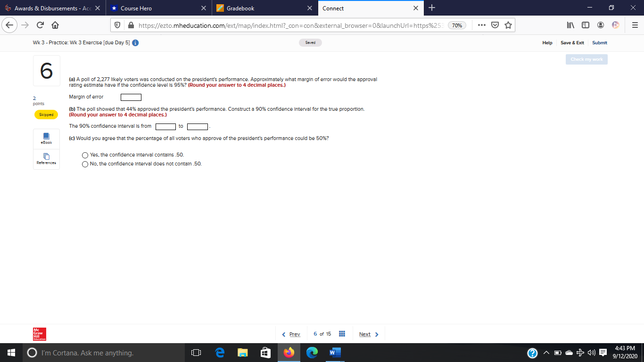Select 'No, the confidence interval does not contain .50'
The width and height of the screenshot is (644, 362).
(x=85, y=164)
